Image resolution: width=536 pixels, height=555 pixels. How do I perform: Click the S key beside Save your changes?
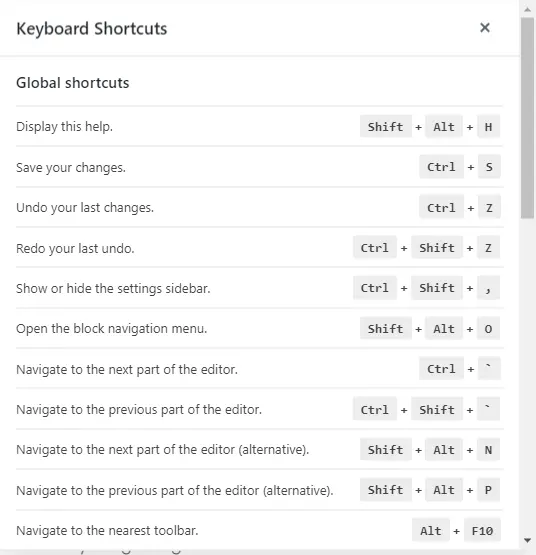coord(489,167)
